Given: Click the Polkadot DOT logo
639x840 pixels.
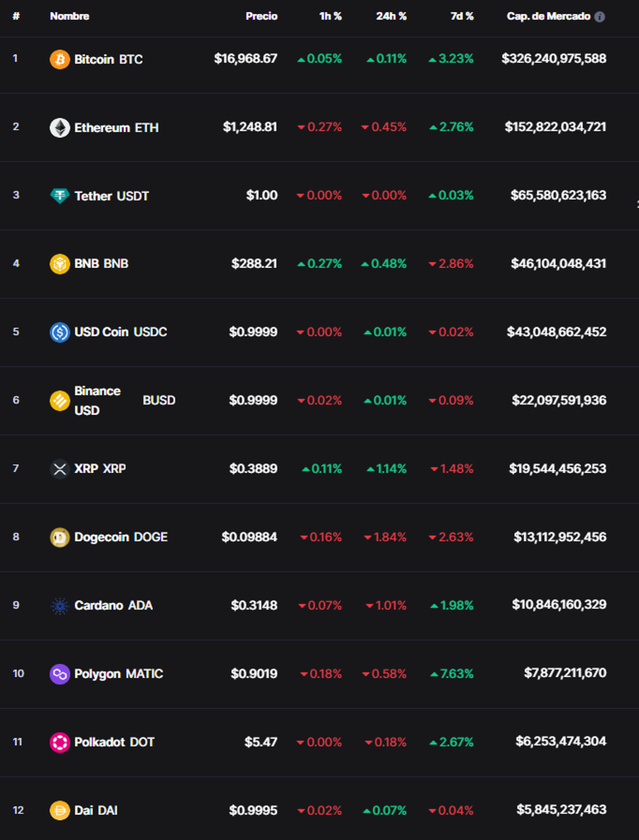Looking at the screenshot, I should 60,742.
